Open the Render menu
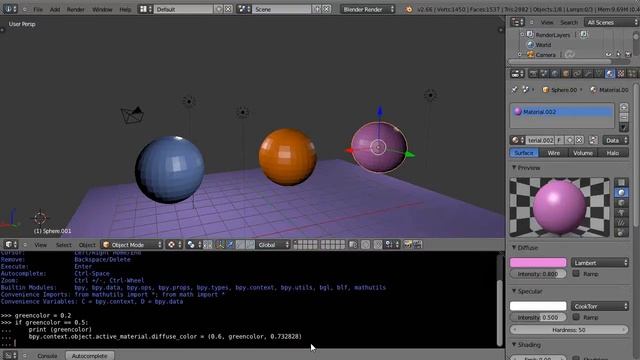640x360 pixels. click(x=76, y=9)
